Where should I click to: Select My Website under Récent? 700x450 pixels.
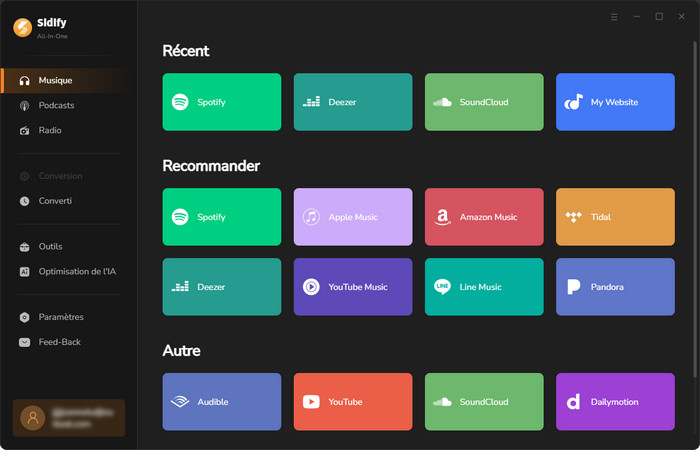[614, 102]
